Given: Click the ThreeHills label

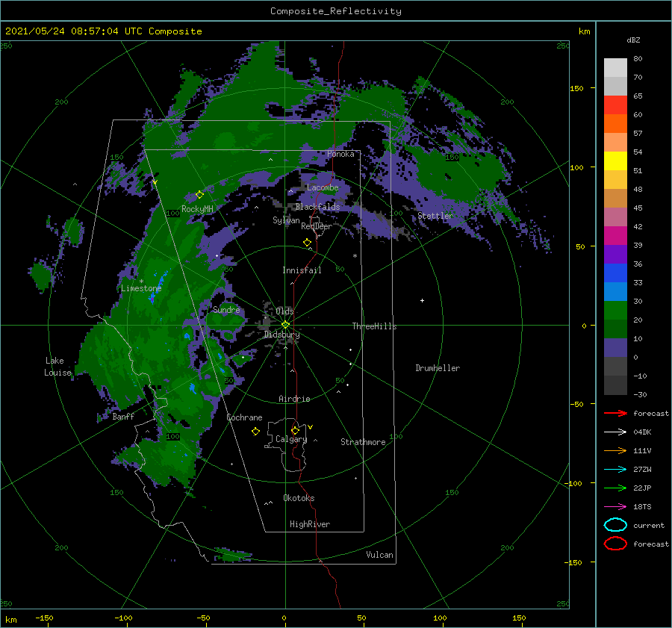Looking at the screenshot, I should tap(374, 326).
